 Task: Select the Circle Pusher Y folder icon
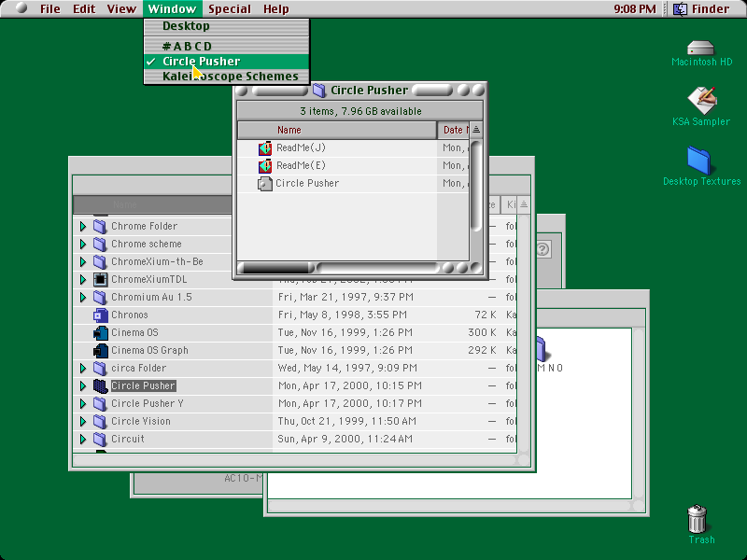[x=100, y=403]
